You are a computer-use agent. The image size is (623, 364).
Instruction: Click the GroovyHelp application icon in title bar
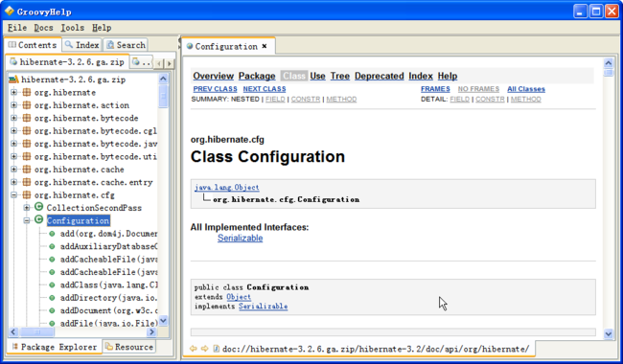pos(10,11)
